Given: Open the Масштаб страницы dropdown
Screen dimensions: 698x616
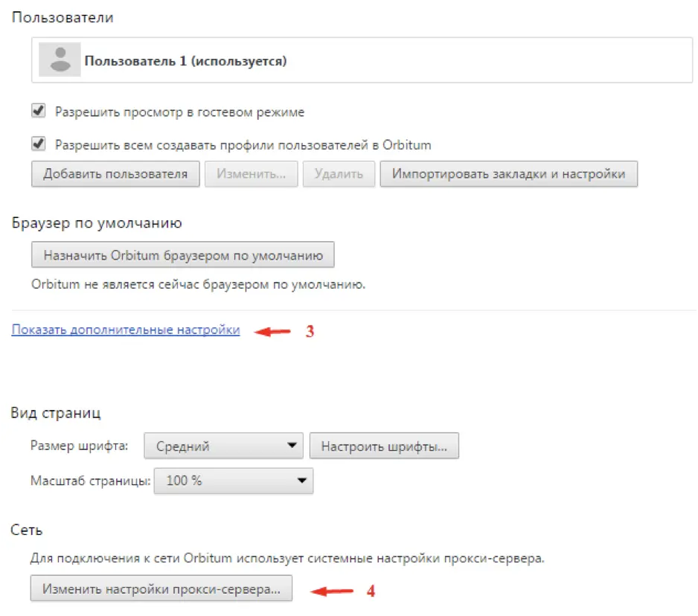Looking at the screenshot, I should [x=233, y=481].
